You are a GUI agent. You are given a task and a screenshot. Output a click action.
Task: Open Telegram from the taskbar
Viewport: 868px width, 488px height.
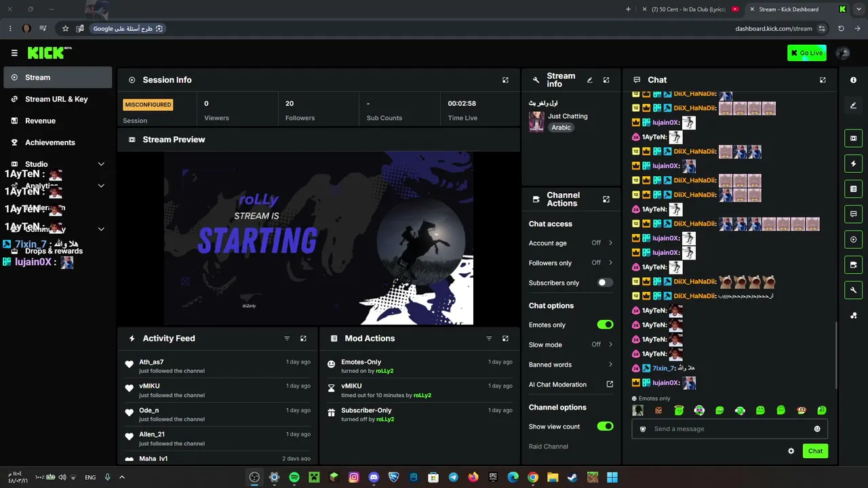pyautogui.click(x=453, y=477)
